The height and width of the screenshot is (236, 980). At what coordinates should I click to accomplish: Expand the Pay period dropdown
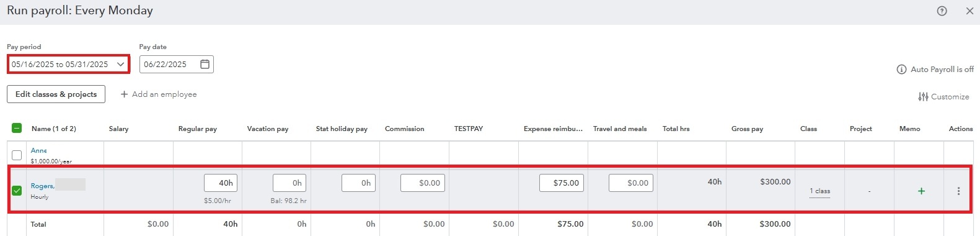click(68, 64)
